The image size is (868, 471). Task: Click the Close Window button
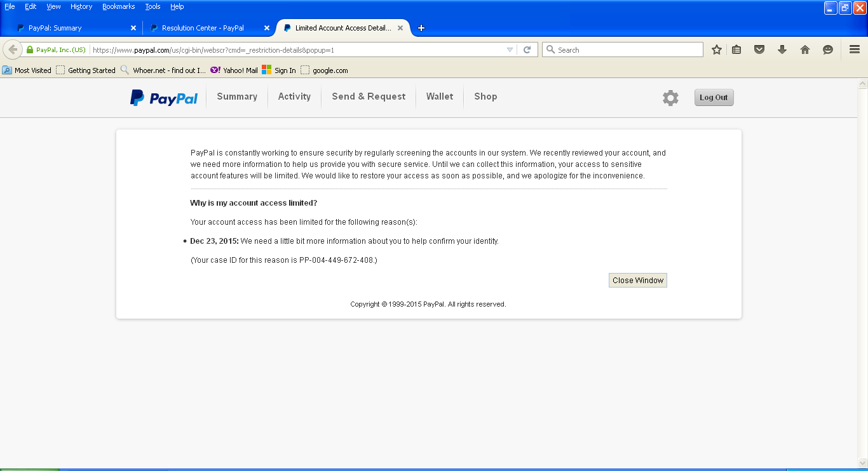click(x=638, y=281)
